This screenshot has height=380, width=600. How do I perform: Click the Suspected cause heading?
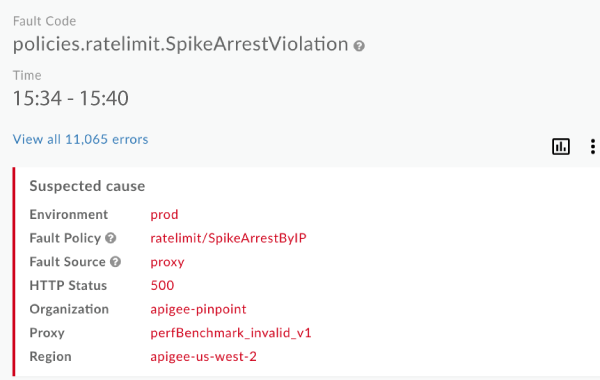coord(87,186)
